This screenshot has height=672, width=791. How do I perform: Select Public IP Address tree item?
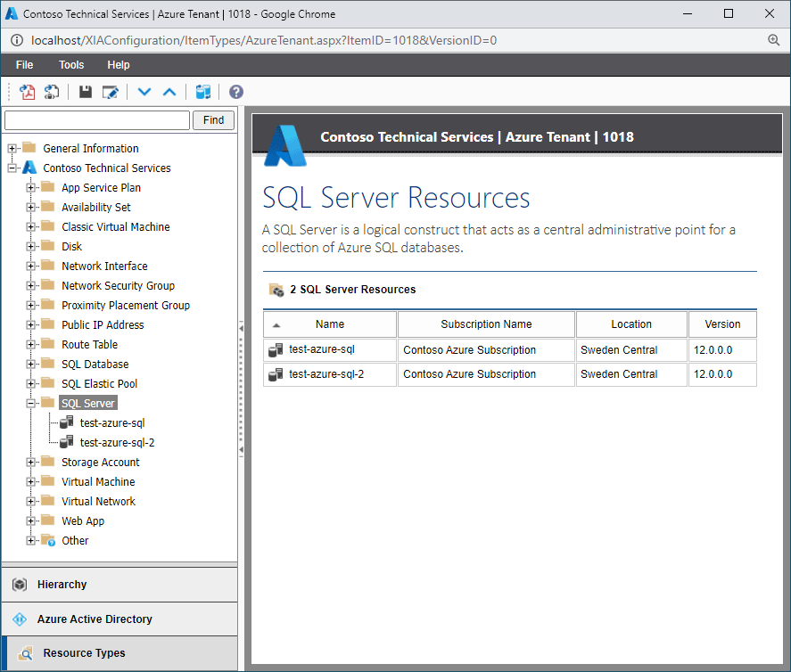[x=103, y=325]
